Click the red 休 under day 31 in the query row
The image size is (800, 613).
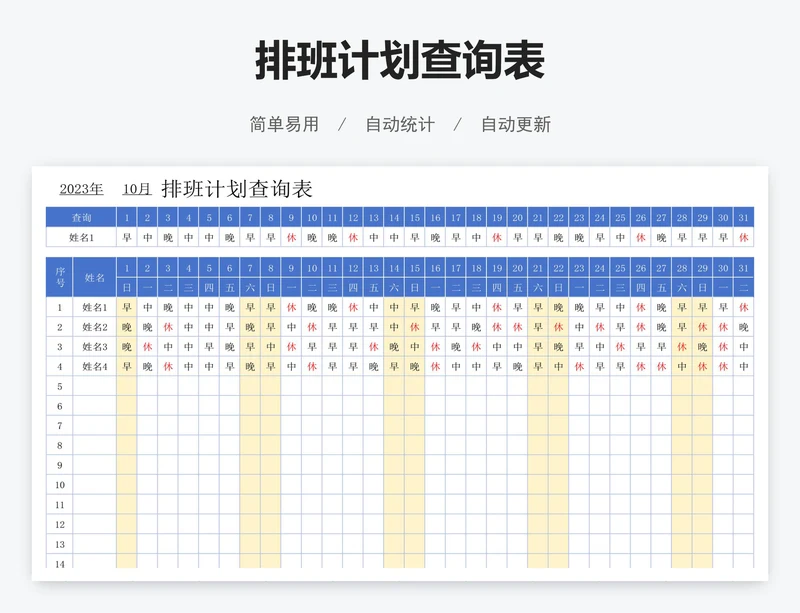(x=743, y=237)
